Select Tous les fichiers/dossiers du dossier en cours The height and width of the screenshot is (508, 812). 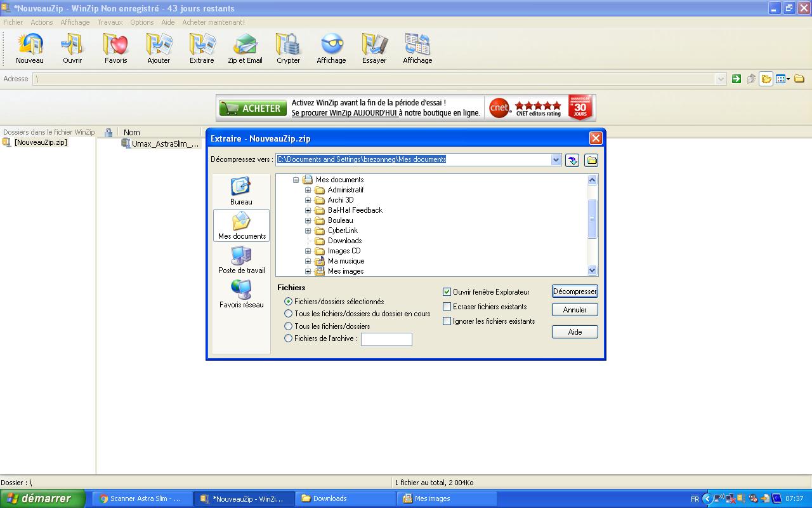click(x=289, y=314)
